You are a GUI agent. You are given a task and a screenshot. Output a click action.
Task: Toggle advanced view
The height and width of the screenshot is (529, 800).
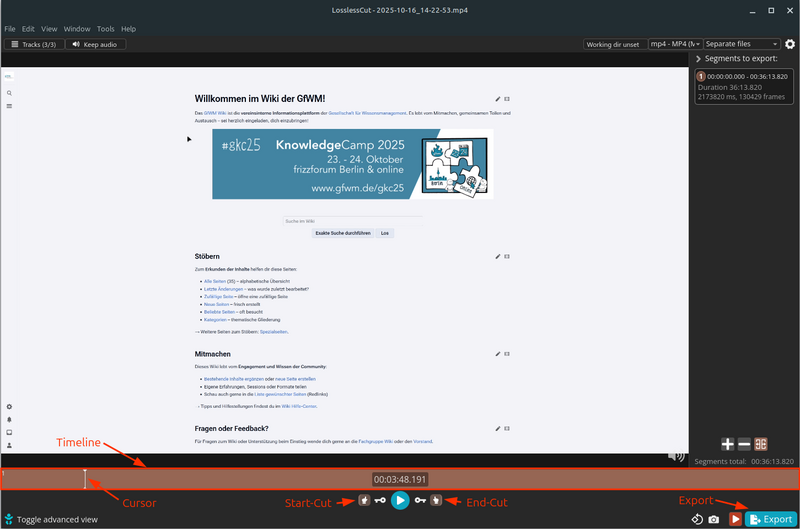pyautogui.click(x=51, y=519)
